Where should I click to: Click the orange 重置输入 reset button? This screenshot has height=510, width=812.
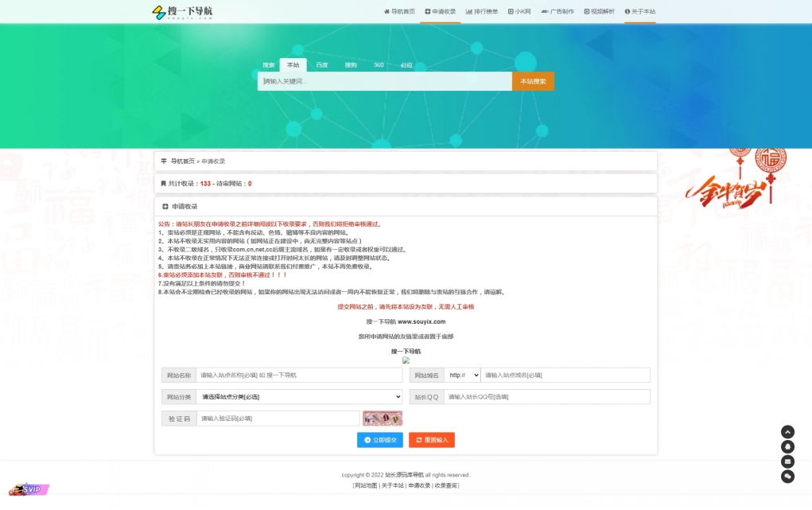(x=432, y=440)
